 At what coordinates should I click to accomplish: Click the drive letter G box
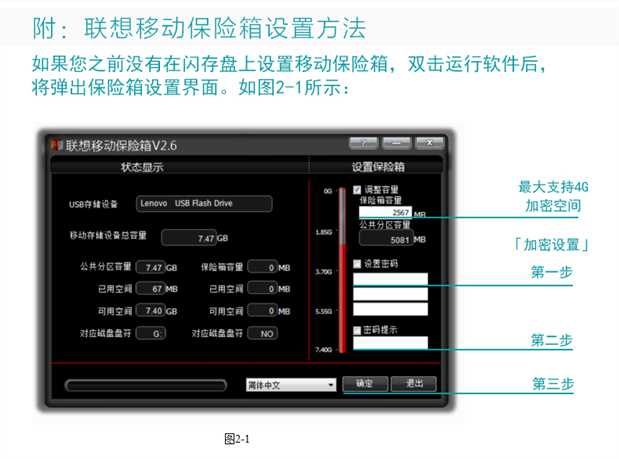(150, 332)
